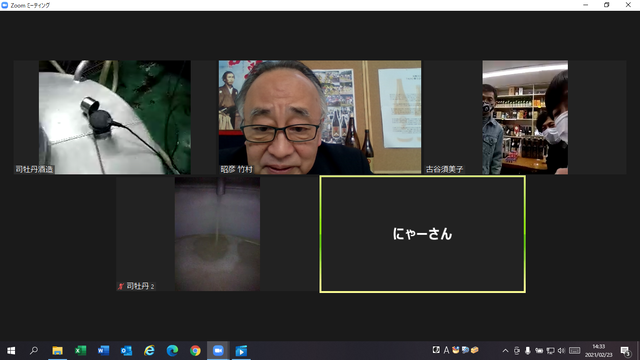Select the 古谷須美子 participant video tile
The height and width of the screenshot is (360, 640).
tap(525, 118)
